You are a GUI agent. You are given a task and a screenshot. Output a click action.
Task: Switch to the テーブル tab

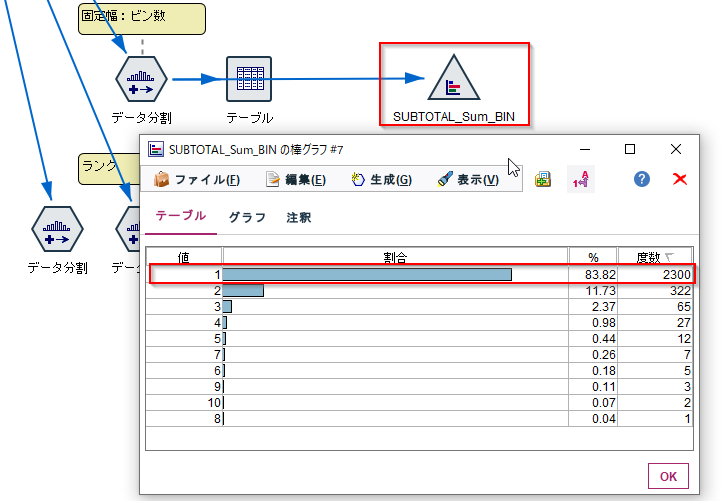pyautogui.click(x=181, y=216)
